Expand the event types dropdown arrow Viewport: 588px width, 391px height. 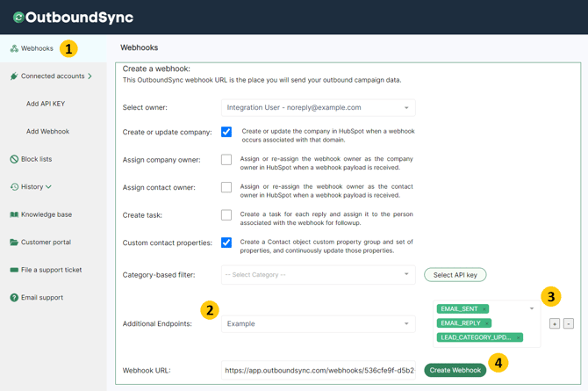point(532,308)
